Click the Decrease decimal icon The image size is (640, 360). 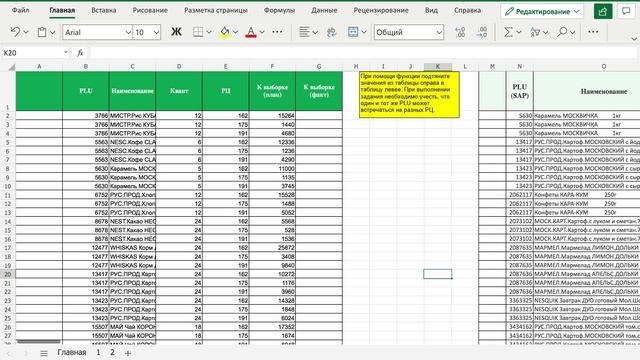(x=482, y=32)
